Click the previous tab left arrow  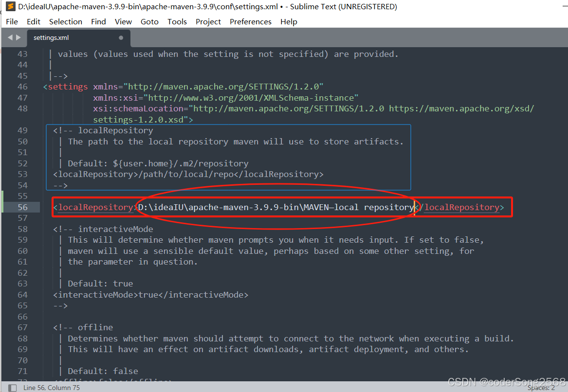pos(10,37)
